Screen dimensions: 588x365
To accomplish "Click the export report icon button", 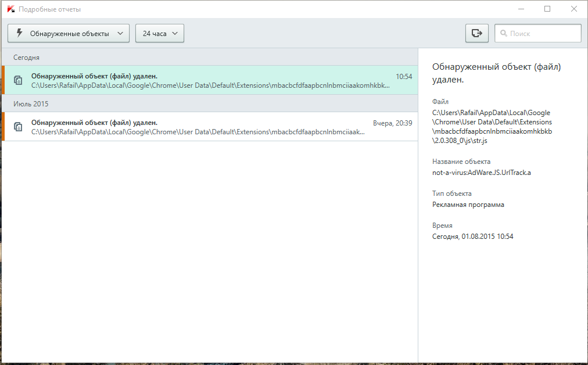I will (x=476, y=33).
